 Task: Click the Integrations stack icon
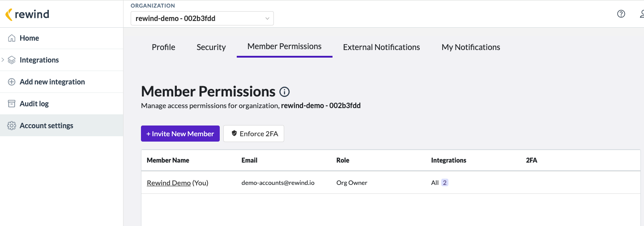pyautogui.click(x=12, y=60)
